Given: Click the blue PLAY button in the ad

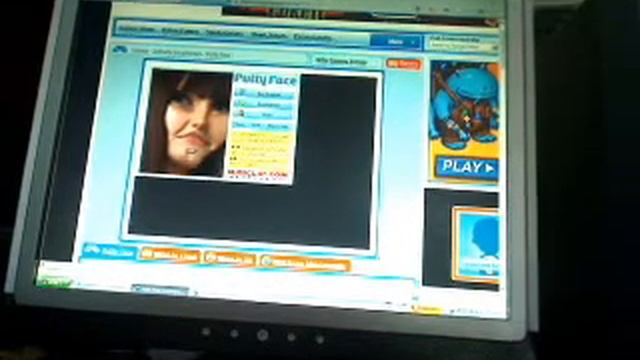Looking at the screenshot, I should point(467,167).
